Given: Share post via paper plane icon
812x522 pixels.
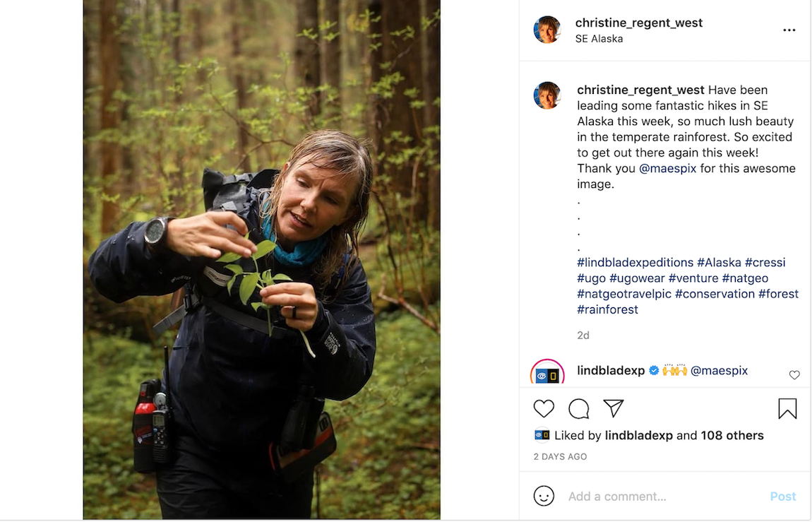Looking at the screenshot, I should (614, 408).
